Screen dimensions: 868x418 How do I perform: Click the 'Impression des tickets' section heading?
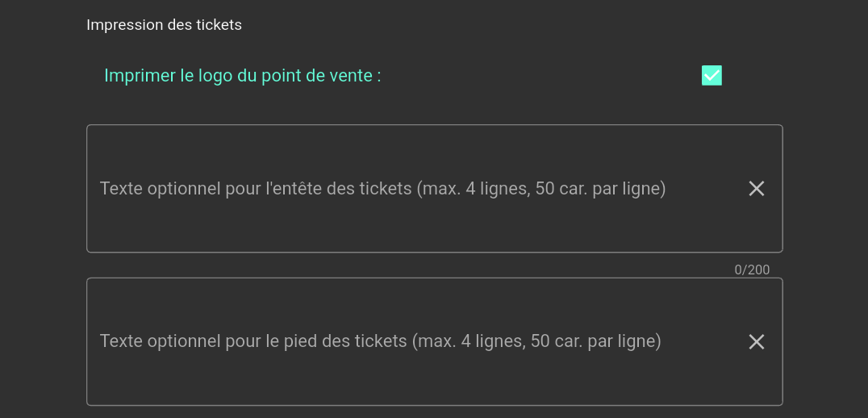[164, 25]
